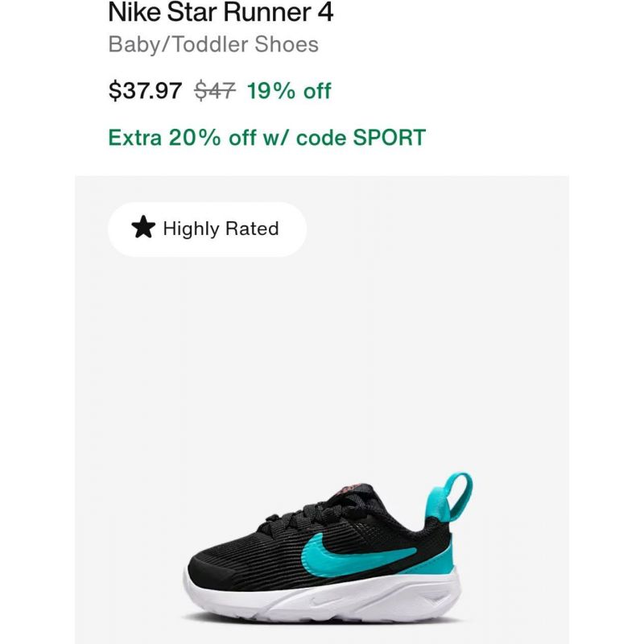Click the white midsole of the shoe
Screen dimensions: 644x644
click(x=324, y=596)
